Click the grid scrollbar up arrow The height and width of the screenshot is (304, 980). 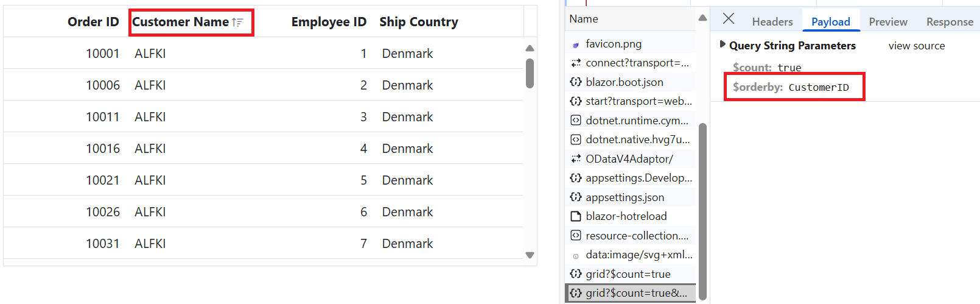530,48
